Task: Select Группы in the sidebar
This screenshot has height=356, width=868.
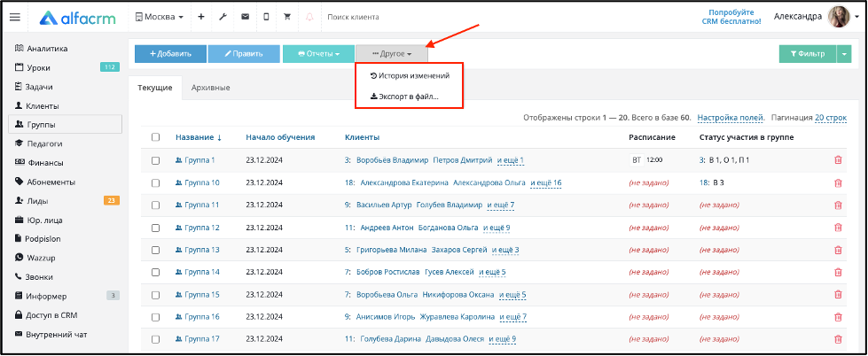Action: pyautogui.click(x=66, y=124)
